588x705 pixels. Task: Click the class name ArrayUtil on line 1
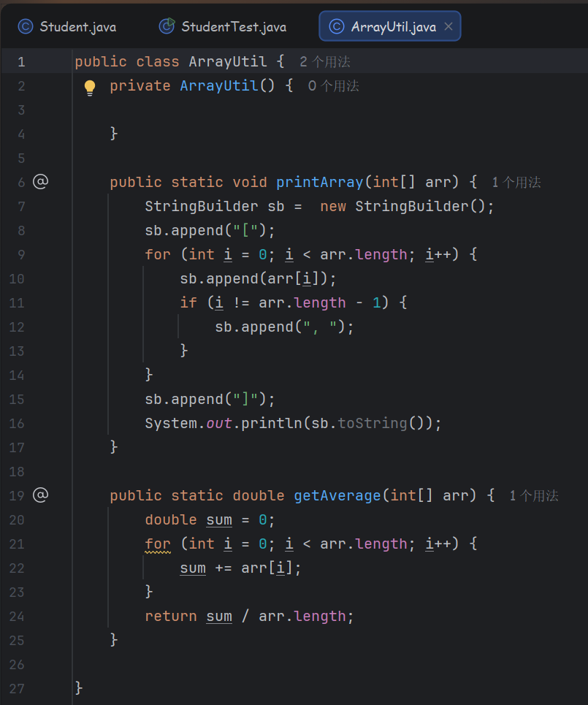pos(228,61)
